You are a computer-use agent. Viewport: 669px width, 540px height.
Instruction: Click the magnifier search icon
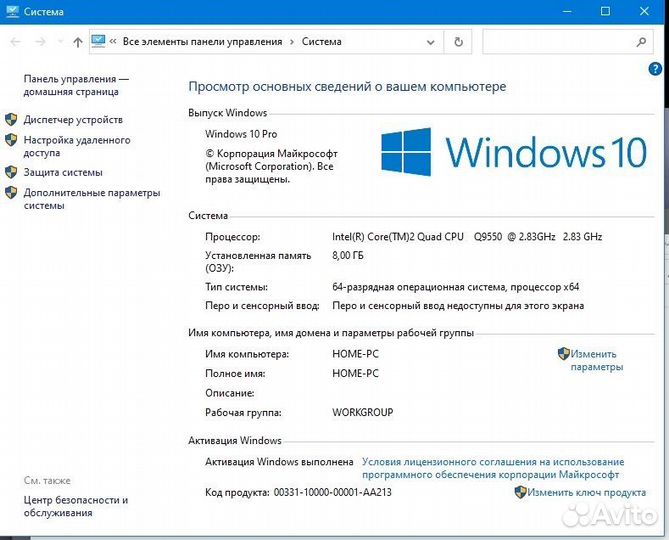point(641,42)
